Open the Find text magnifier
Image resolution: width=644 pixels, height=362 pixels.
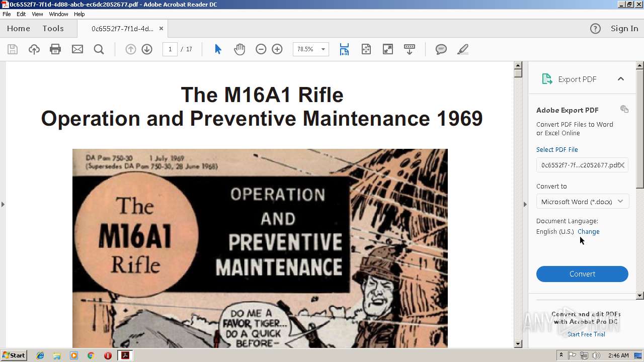[x=99, y=49]
